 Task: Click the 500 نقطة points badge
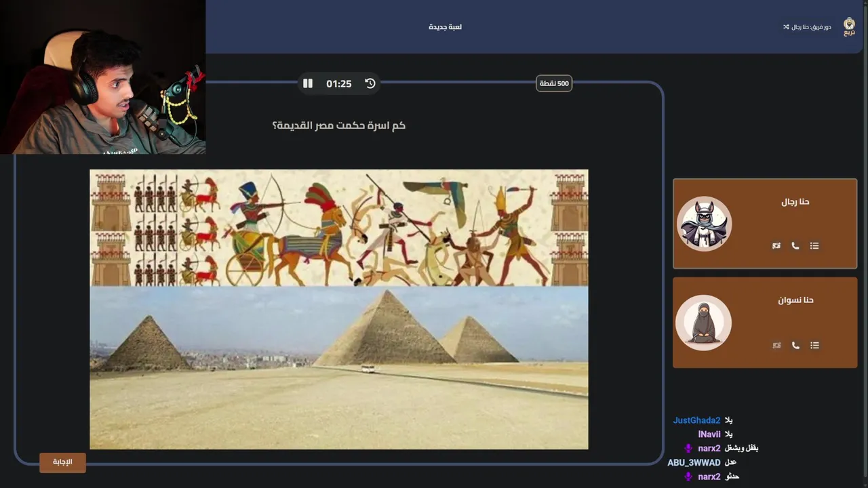554,83
